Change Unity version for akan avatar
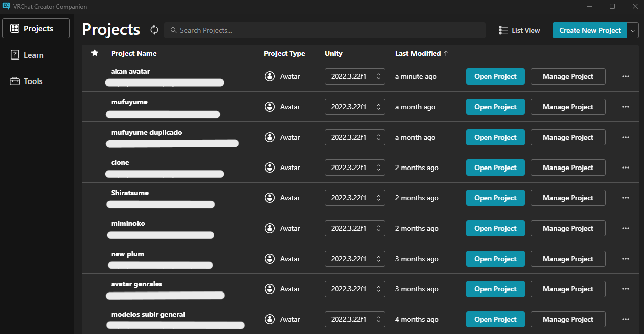644x334 pixels. click(355, 76)
